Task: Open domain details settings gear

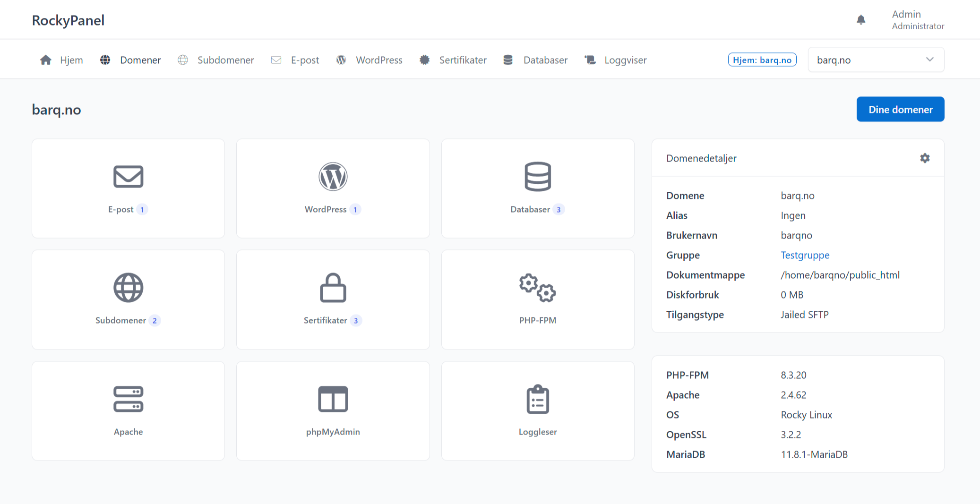Action: click(x=925, y=158)
